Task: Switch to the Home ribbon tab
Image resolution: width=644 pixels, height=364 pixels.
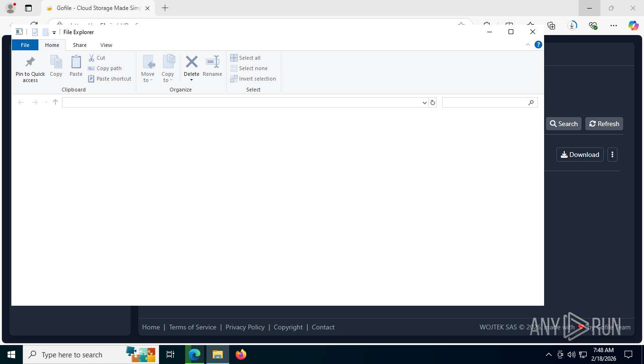Action: tap(52, 45)
